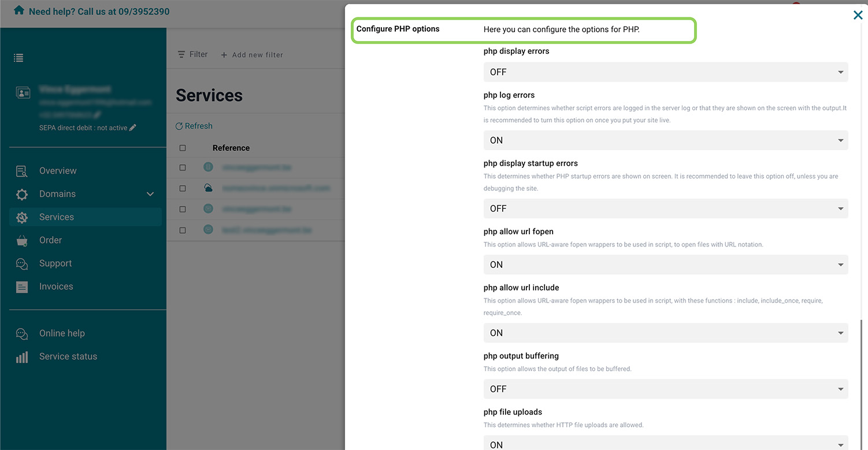
Task: Open the php display startup errors dropdown
Action: pos(666,209)
